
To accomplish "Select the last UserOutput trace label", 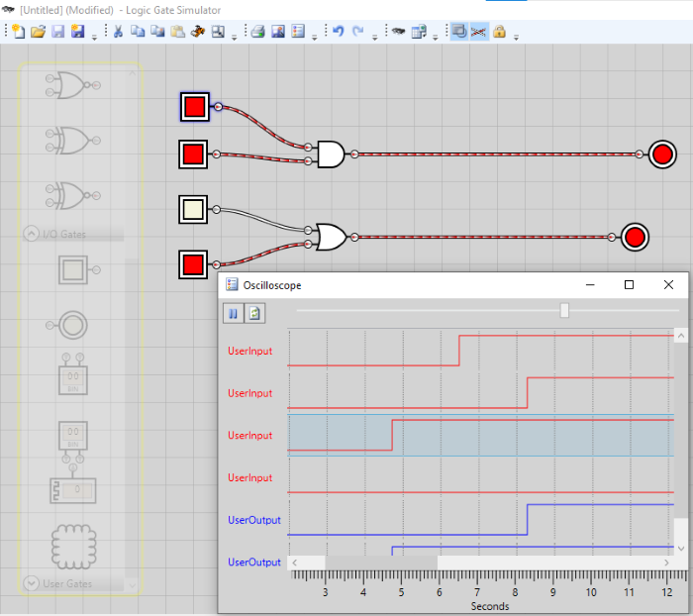I will coord(254,563).
